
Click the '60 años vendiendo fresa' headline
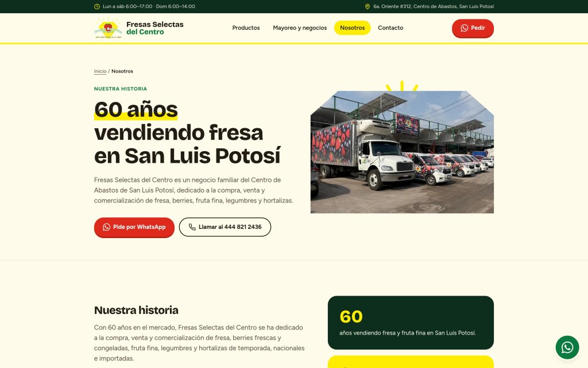click(x=187, y=133)
